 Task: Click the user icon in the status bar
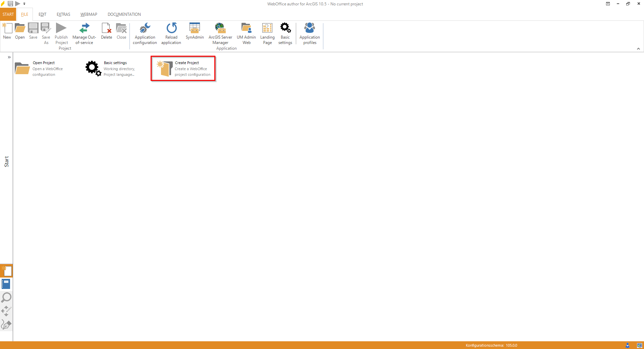click(x=628, y=345)
